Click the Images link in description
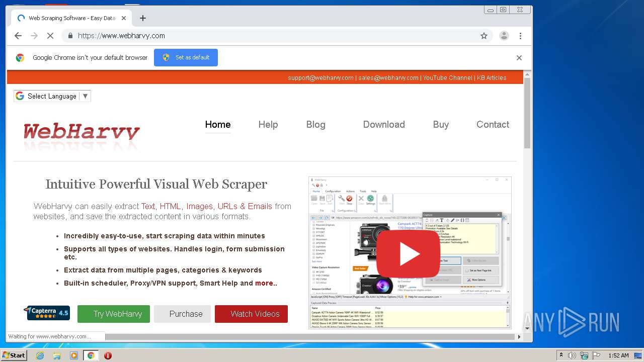 pyautogui.click(x=200, y=207)
